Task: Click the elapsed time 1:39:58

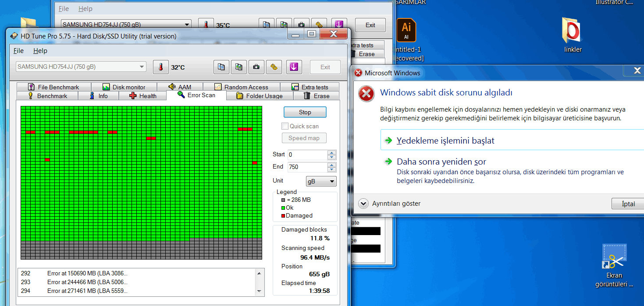Action: tap(319, 291)
